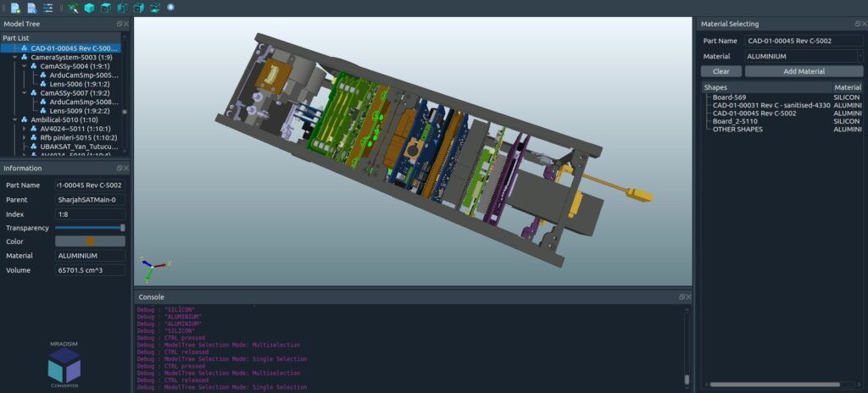Float the Console panel
868x393 pixels.
682,297
